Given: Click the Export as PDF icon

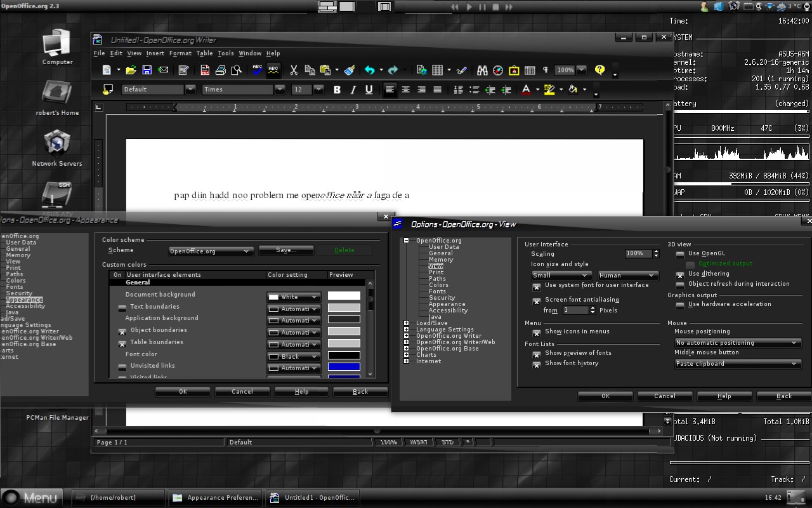Looking at the screenshot, I should pyautogui.click(x=205, y=70).
